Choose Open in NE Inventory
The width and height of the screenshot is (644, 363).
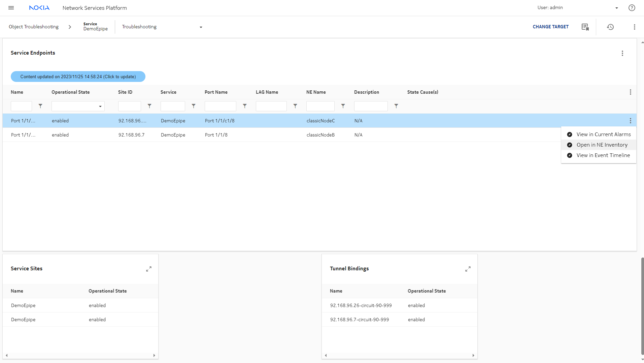click(x=602, y=145)
